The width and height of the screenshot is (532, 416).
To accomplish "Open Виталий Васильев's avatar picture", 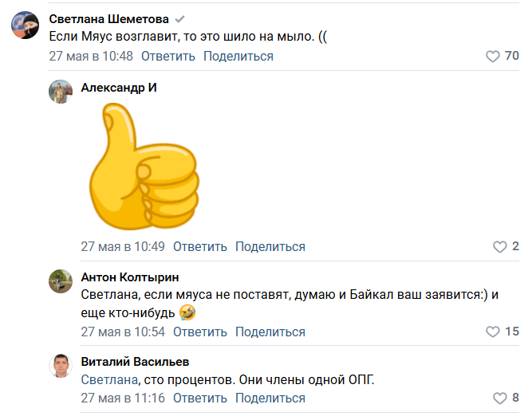I will pyautogui.click(x=61, y=366).
